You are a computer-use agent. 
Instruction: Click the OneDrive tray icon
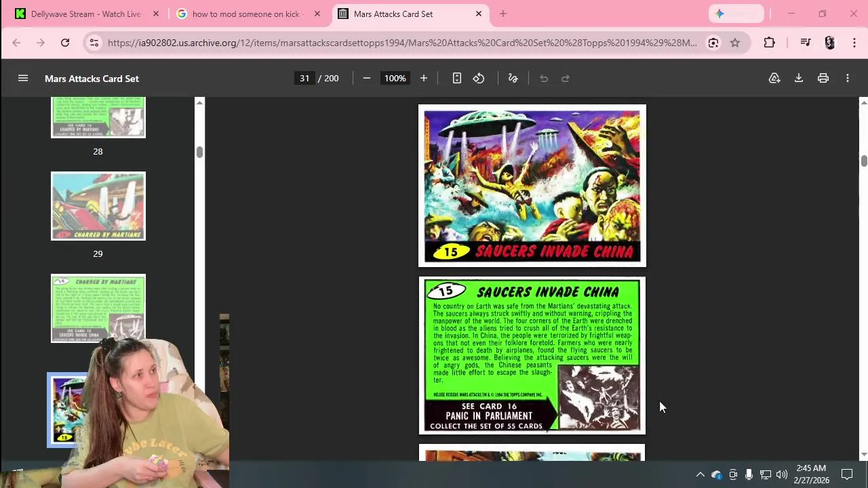tap(717, 474)
